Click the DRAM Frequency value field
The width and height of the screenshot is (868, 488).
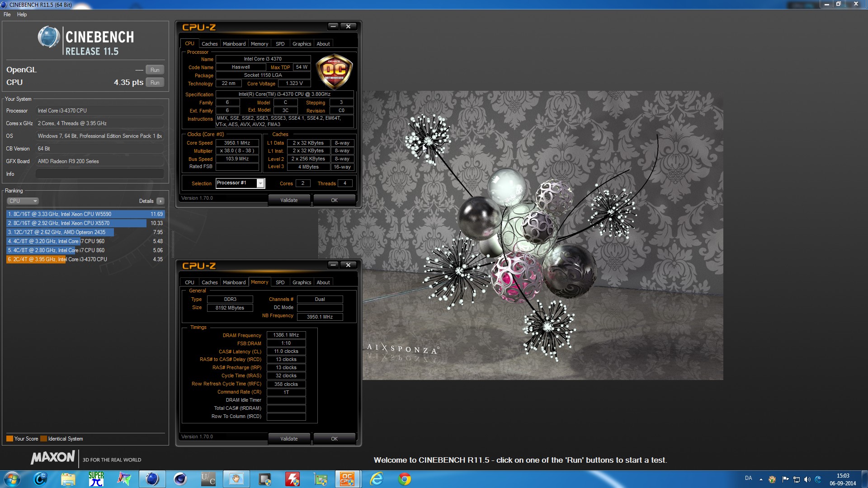tap(286, 335)
